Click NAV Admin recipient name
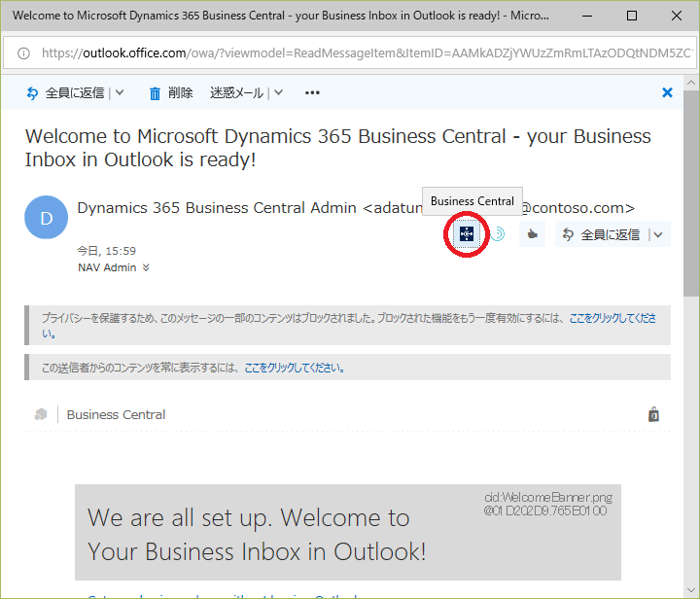700x599 pixels. point(107,267)
